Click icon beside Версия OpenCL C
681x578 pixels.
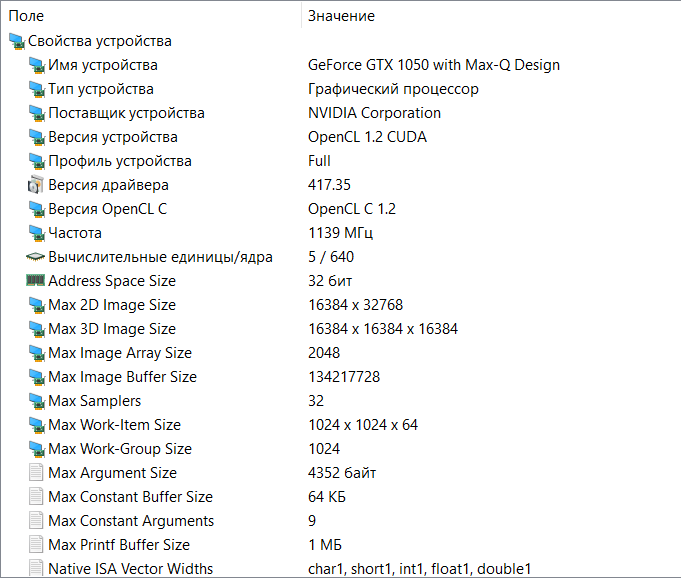(36, 209)
